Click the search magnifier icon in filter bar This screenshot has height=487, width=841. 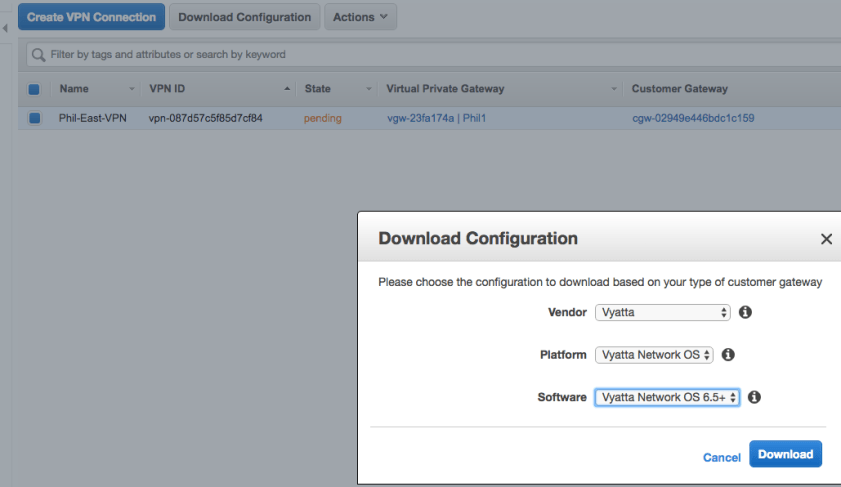click(38, 54)
